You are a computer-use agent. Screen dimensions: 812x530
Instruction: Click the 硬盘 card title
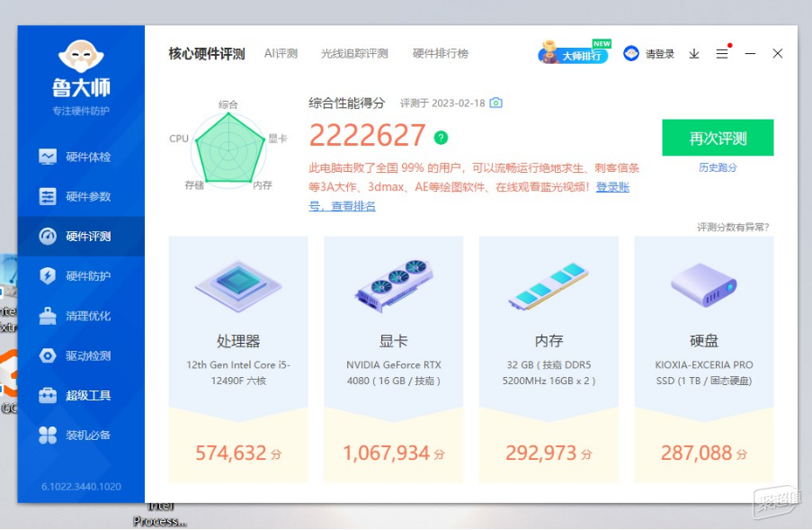pos(704,341)
